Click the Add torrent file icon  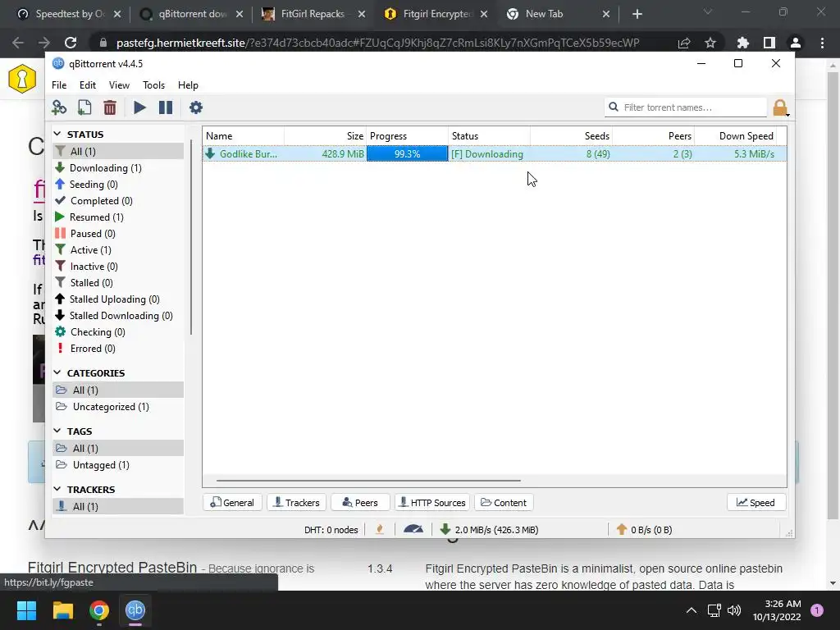[84, 107]
